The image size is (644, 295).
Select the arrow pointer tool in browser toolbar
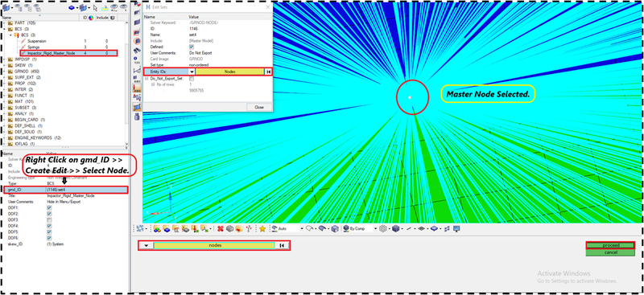(x=95, y=8)
